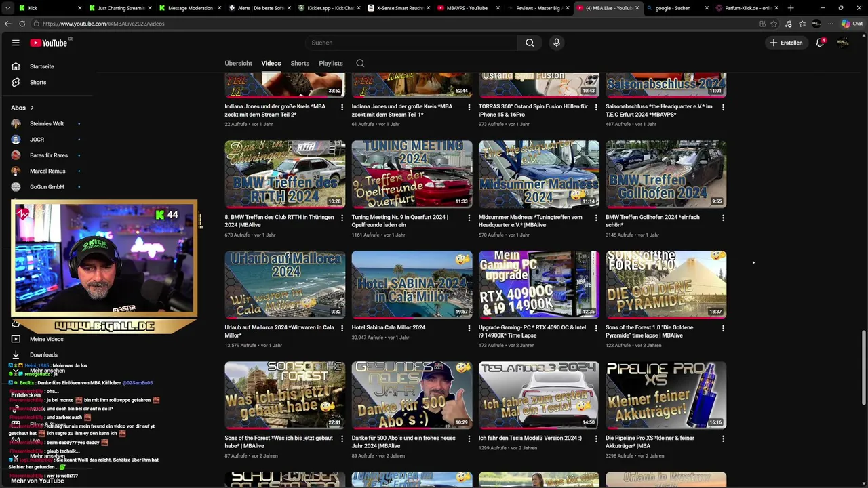Click the YouTube logo
This screenshot has width=868, height=488.
49,43
